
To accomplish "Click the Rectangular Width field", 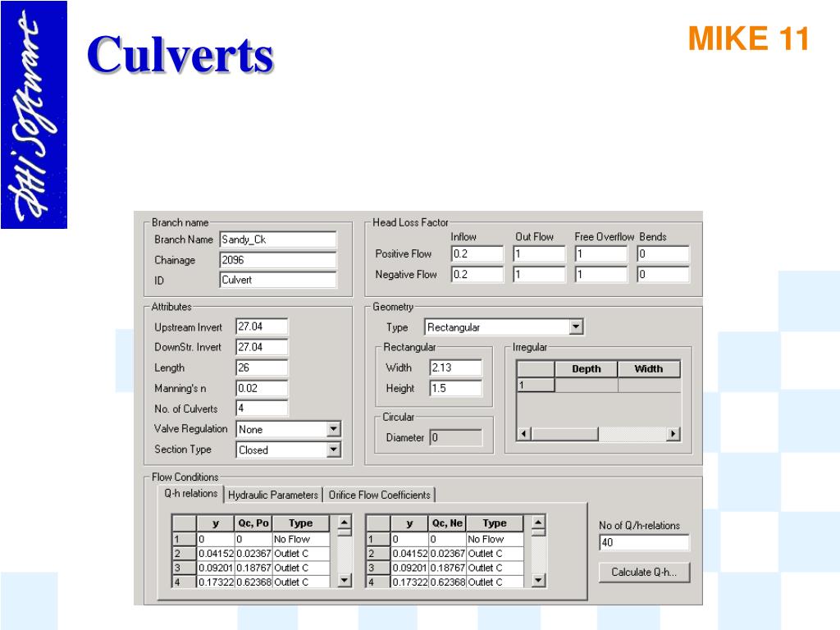I will (x=456, y=367).
